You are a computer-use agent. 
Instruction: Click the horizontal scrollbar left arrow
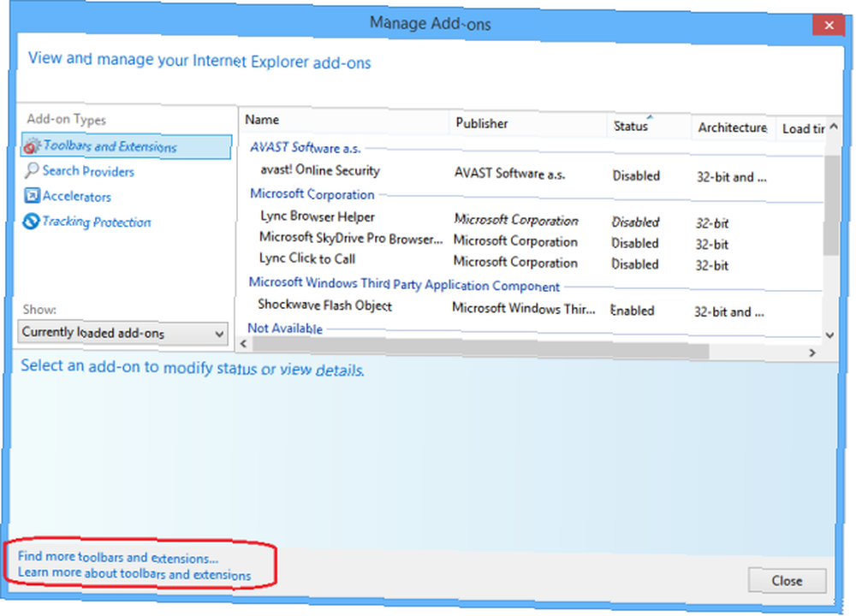(243, 344)
